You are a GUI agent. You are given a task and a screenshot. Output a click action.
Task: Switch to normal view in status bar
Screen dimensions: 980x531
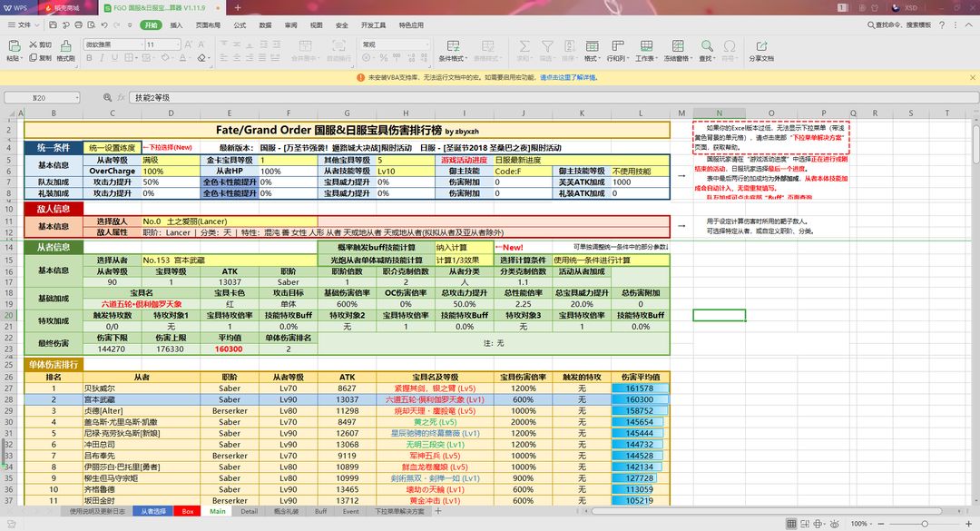pos(791,524)
